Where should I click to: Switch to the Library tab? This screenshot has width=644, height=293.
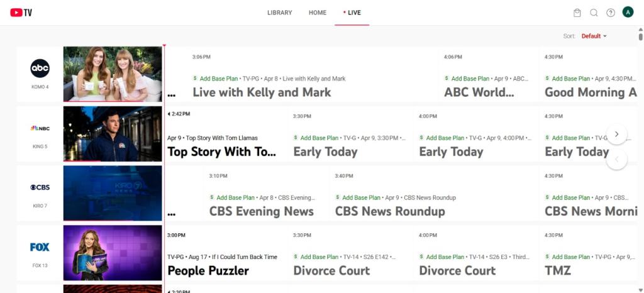point(280,13)
